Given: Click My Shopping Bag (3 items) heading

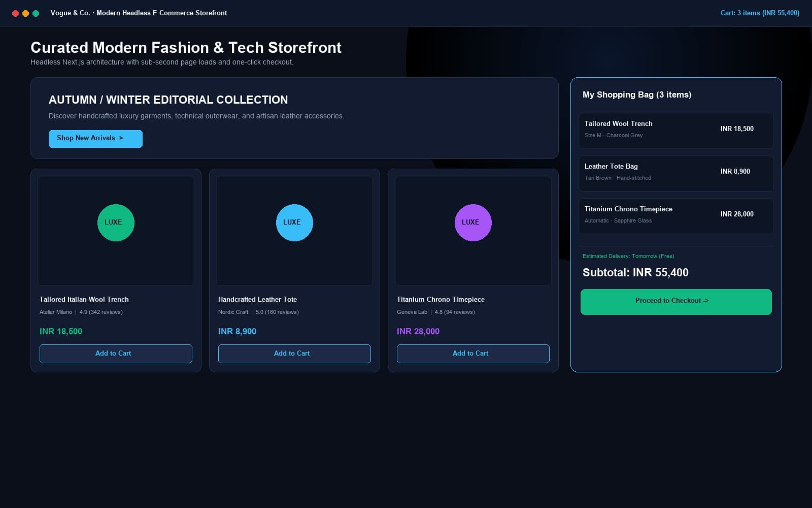Looking at the screenshot, I should pos(637,94).
